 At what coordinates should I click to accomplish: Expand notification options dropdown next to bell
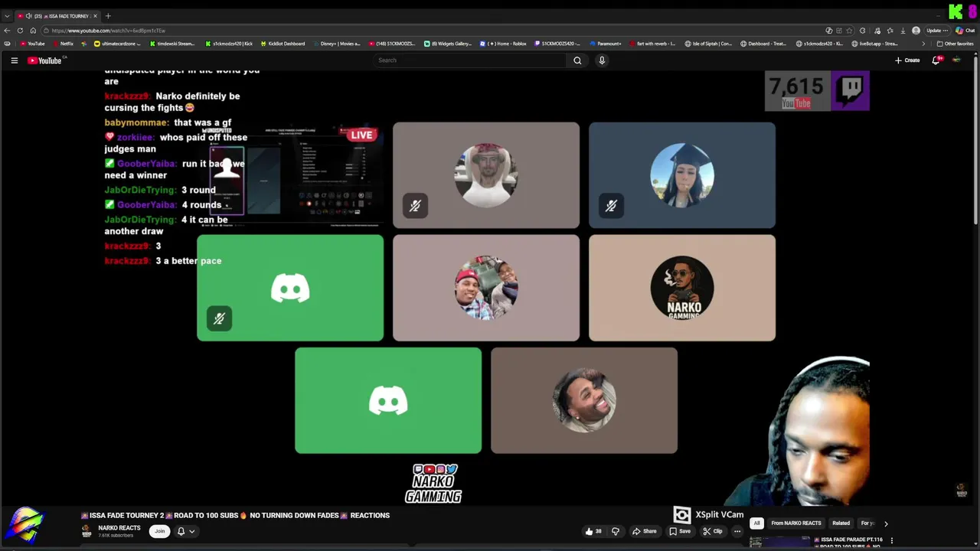click(191, 531)
